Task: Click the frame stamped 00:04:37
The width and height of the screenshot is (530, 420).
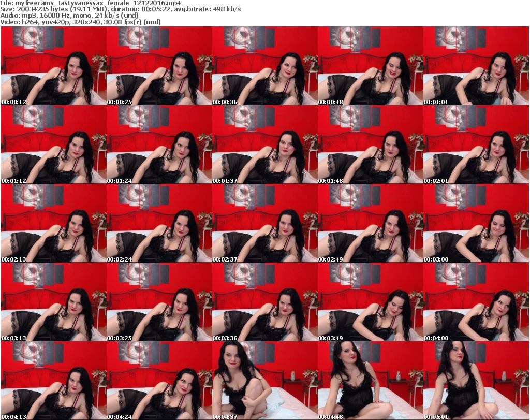Action: tap(264, 381)
